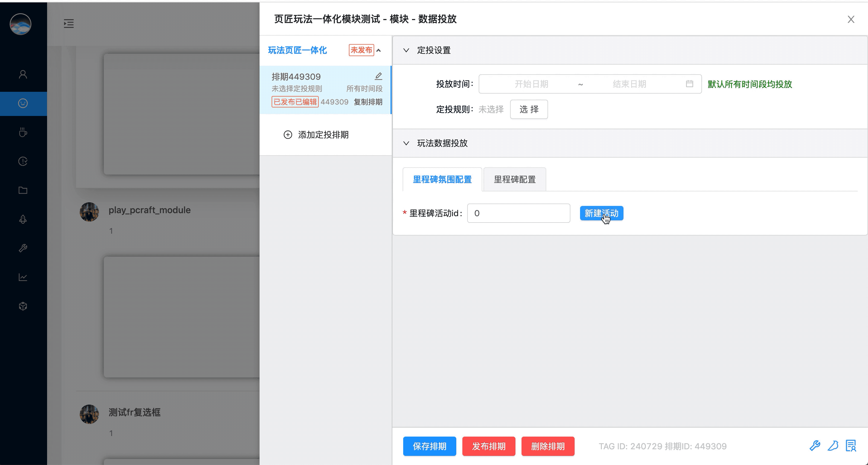The image size is (868, 465).
Task: Open the coffee cup sidebar icon
Action: [23, 132]
